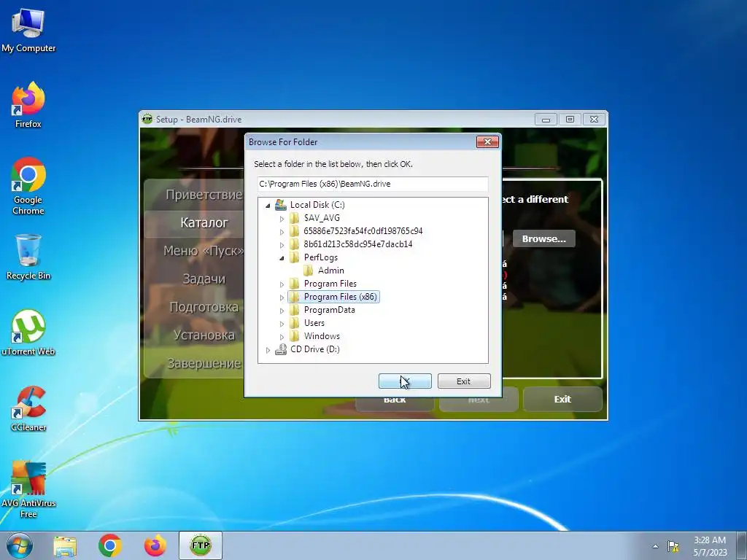Select the Задачи step in setup sidebar
This screenshot has width=747, height=560.
204,279
